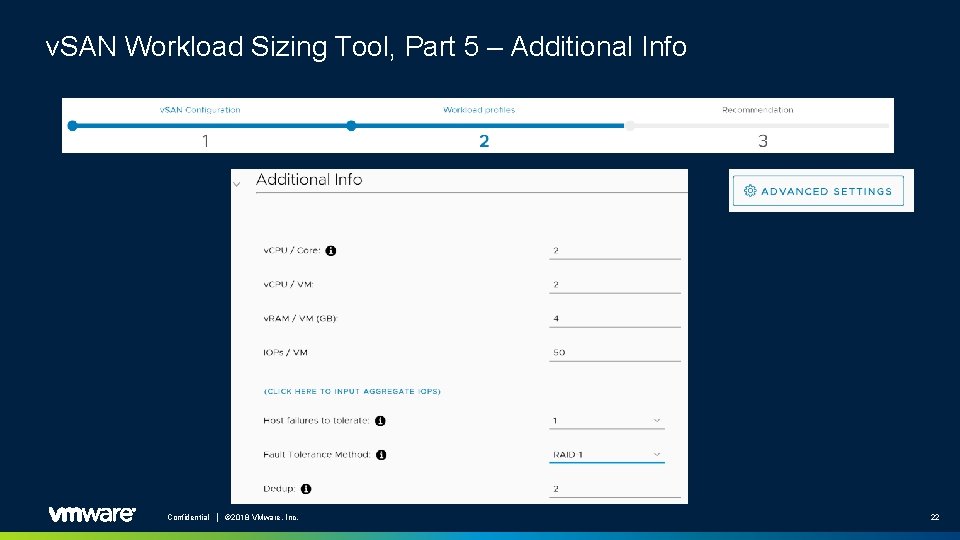Click the step 3 progress marker dot

click(x=629, y=126)
